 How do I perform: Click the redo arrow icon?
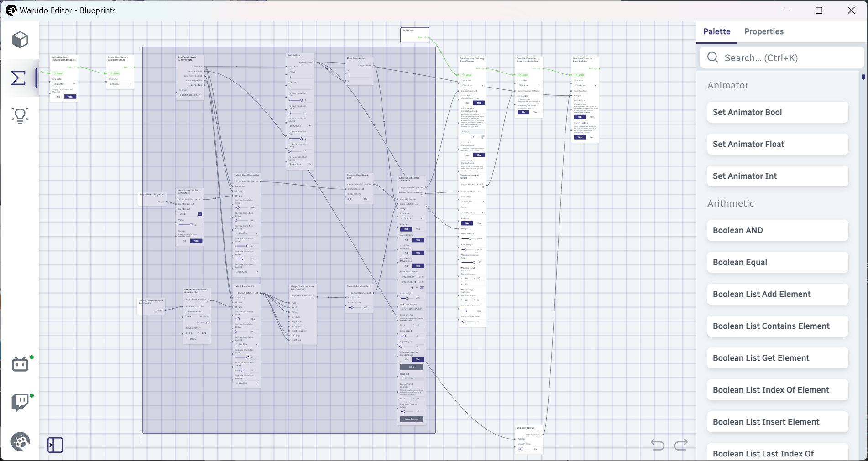(680, 444)
